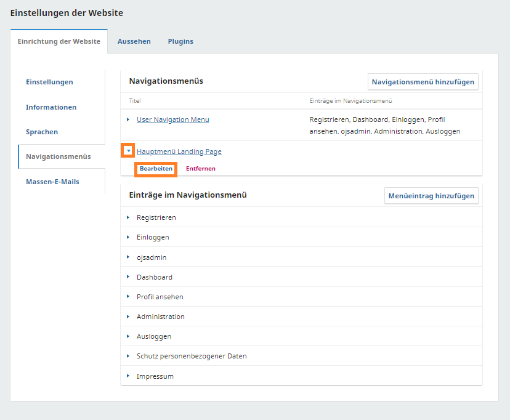Screen dimensions: 510x420
Task: Expand the Impressum entry arrow
Action: (128, 376)
